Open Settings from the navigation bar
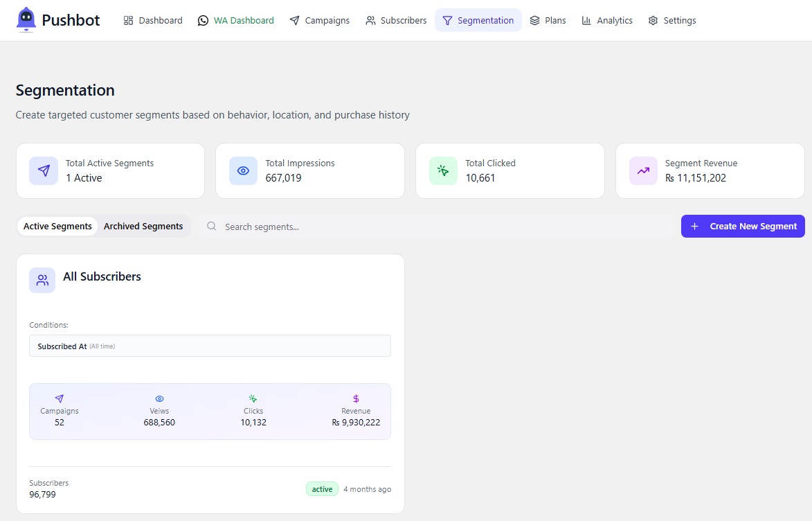This screenshot has width=812, height=521. (672, 20)
